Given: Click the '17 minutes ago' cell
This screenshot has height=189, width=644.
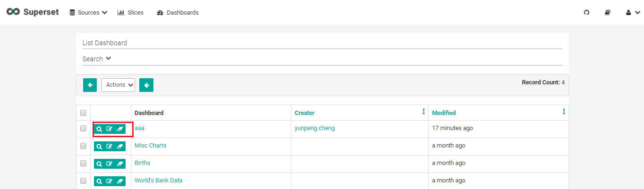Looking at the screenshot, I should tap(452, 128).
